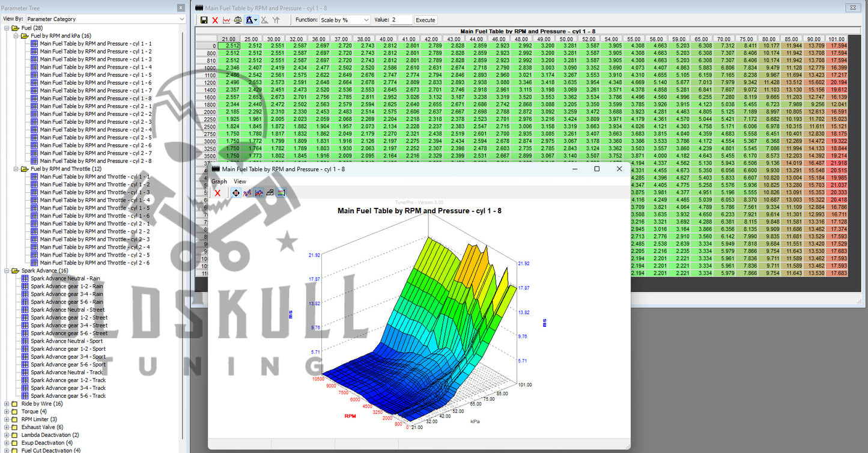Click table icon beside Spark Advance Neutral - Rain

pos(25,279)
